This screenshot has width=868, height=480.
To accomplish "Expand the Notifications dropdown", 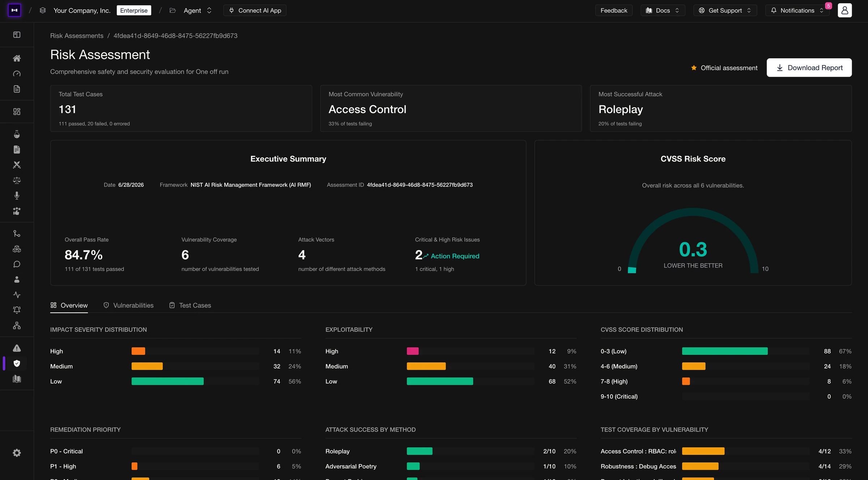I will [x=798, y=10].
